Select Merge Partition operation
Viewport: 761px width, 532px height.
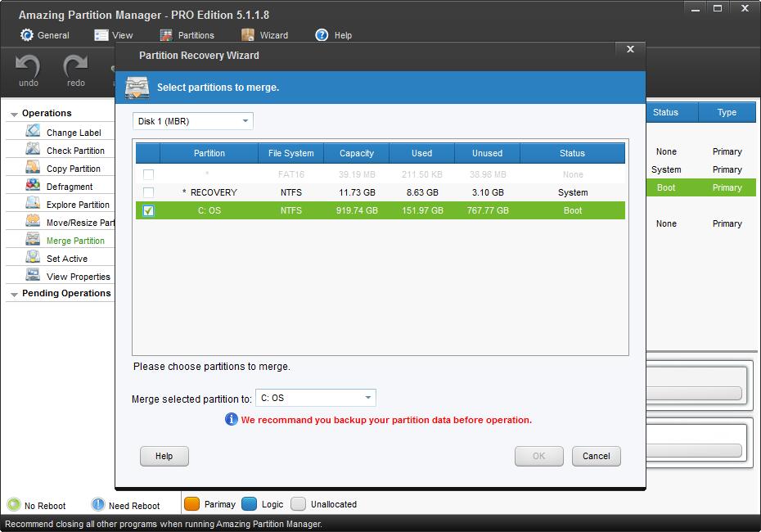point(75,241)
